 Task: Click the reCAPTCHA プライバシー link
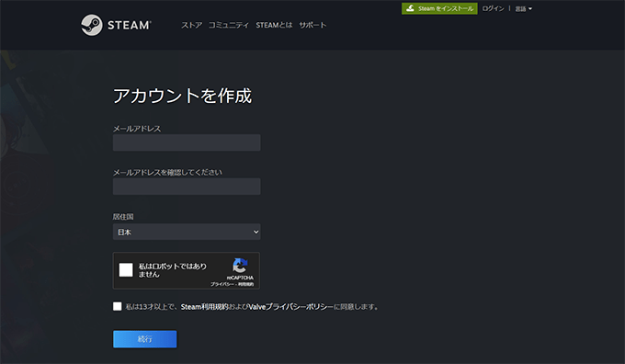point(222,284)
